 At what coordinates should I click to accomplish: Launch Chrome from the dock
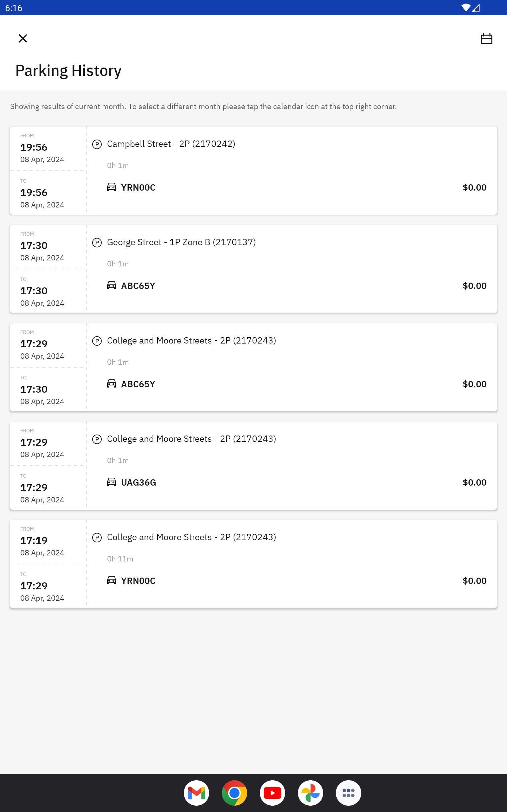[x=234, y=793]
